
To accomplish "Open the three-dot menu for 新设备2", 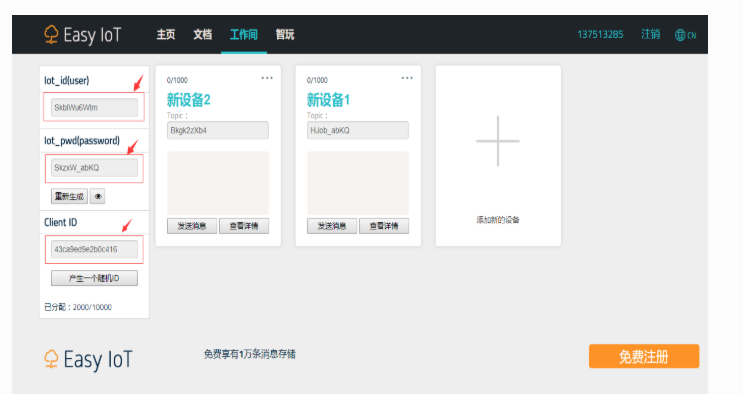I will pyautogui.click(x=267, y=78).
